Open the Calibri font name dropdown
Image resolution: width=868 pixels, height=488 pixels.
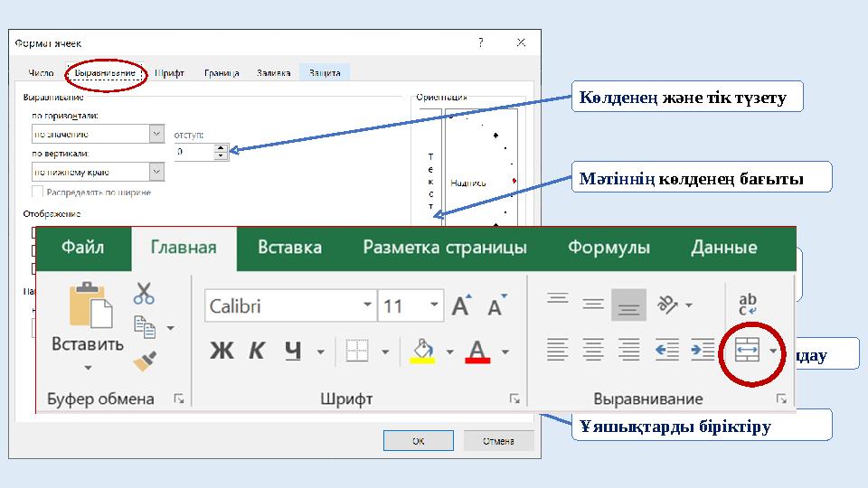pos(367,305)
